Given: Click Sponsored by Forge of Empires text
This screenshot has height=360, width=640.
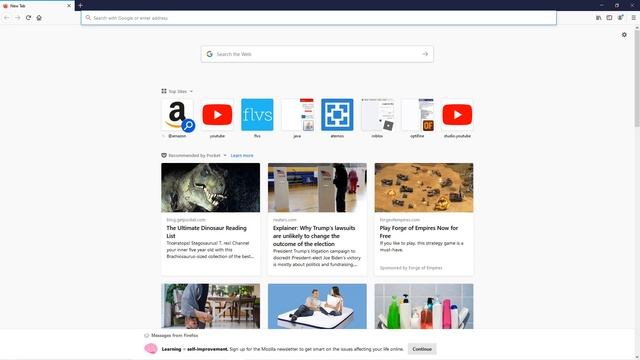Looking at the screenshot, I should [x=411, y=268].
